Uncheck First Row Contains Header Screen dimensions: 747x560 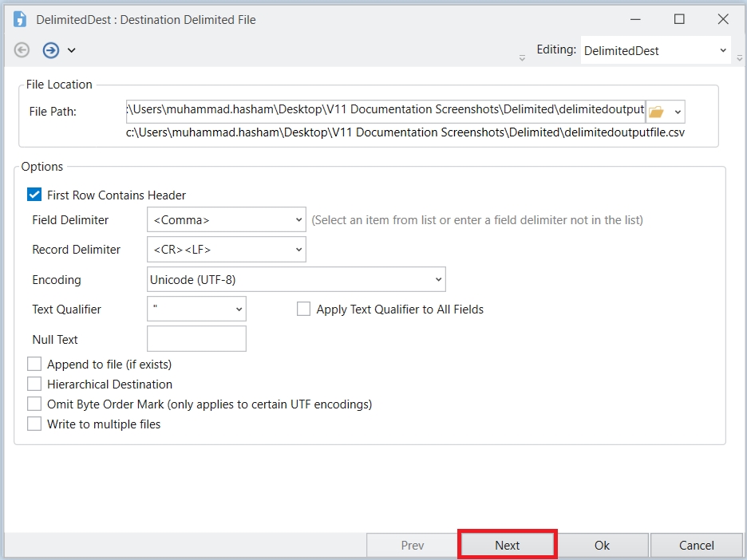click(34, 195)
